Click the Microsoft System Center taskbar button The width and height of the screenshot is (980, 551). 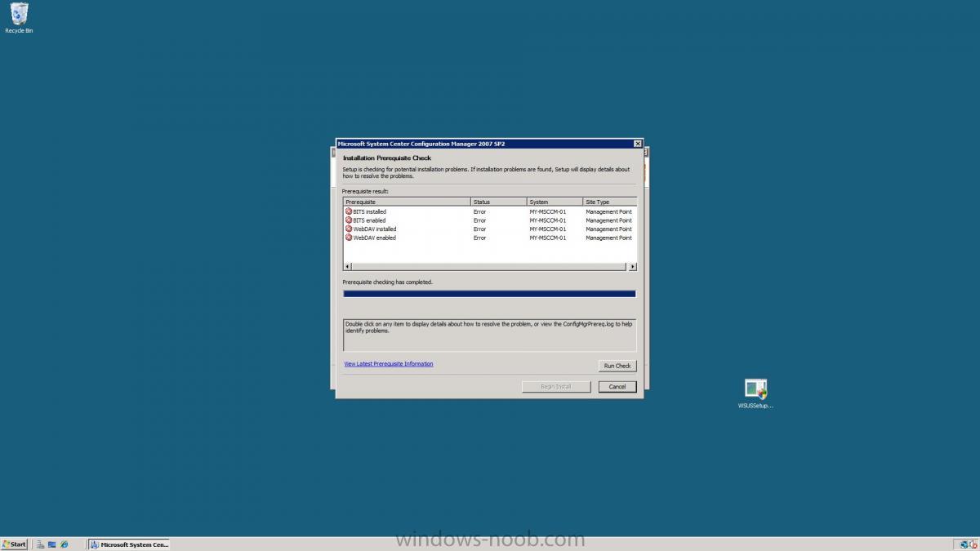[130, 544]
